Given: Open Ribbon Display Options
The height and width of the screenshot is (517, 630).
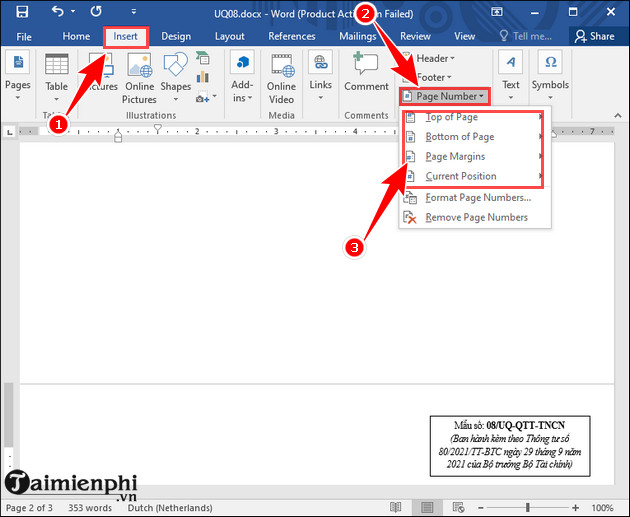Looking at the screenshot, I should coord(497,12).
